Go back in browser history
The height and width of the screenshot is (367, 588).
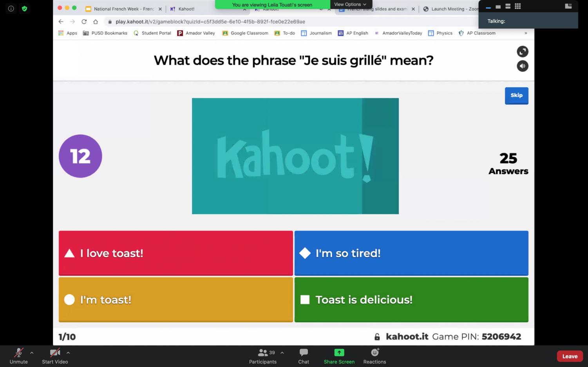coord(61,22)
